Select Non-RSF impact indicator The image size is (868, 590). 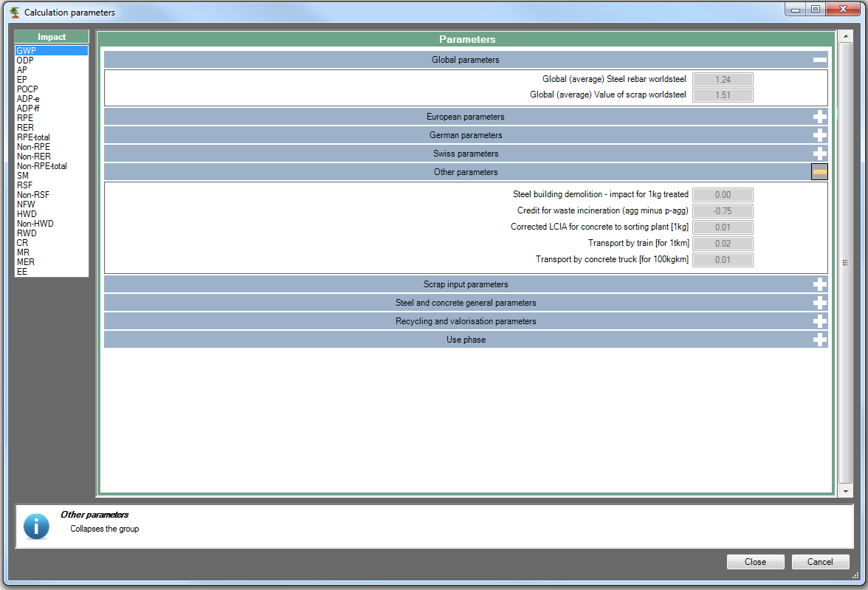[52, 194]
